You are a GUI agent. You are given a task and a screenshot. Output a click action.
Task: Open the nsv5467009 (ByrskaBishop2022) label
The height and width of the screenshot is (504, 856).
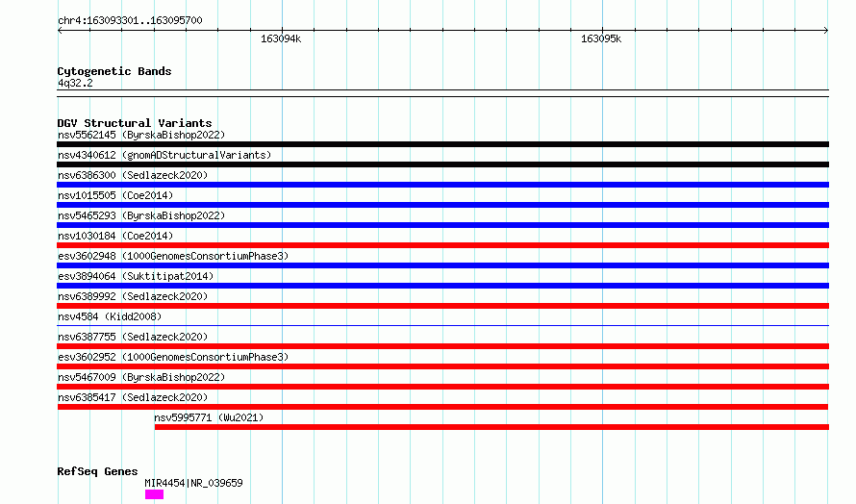click(x=141, y=377)
